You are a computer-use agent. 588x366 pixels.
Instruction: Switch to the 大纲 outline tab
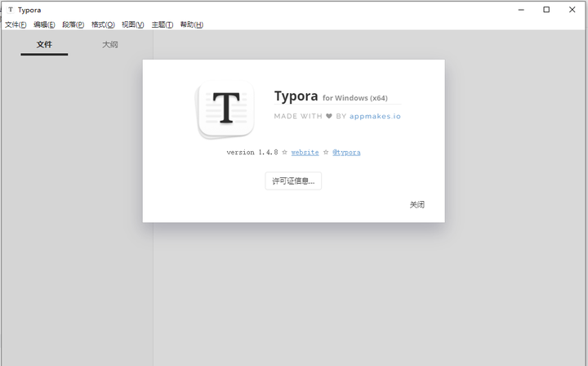(109, 45)
